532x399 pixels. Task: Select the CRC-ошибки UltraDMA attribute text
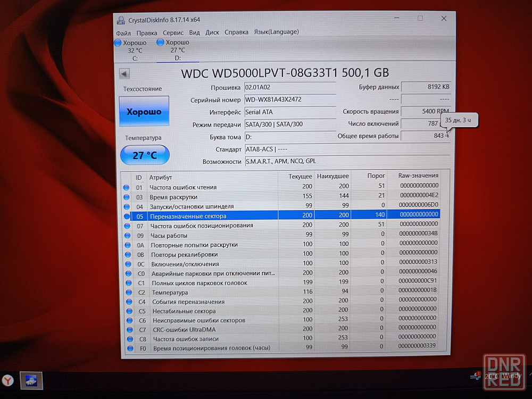point(184,329)
